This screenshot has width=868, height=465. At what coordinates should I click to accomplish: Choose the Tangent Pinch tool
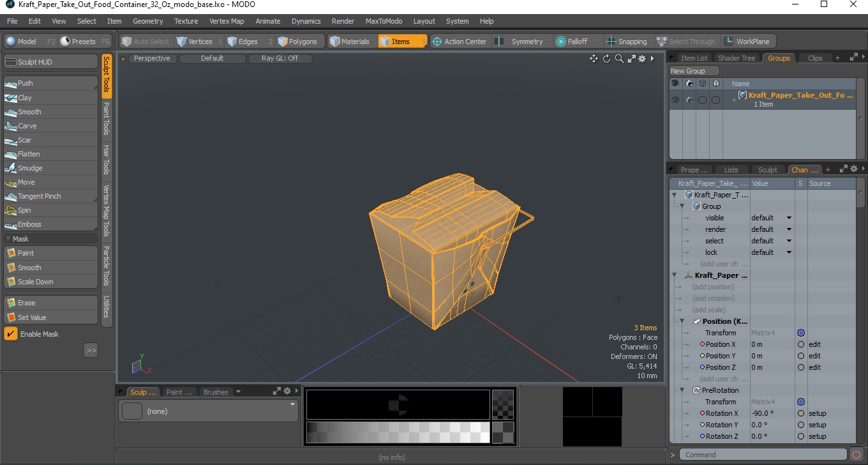click(50, 196)
